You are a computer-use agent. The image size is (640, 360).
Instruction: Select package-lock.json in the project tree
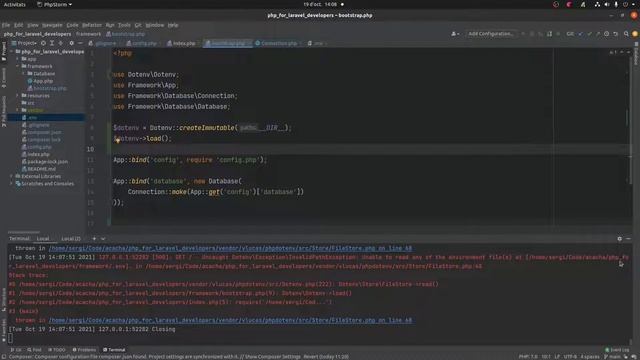click(45, 162)
